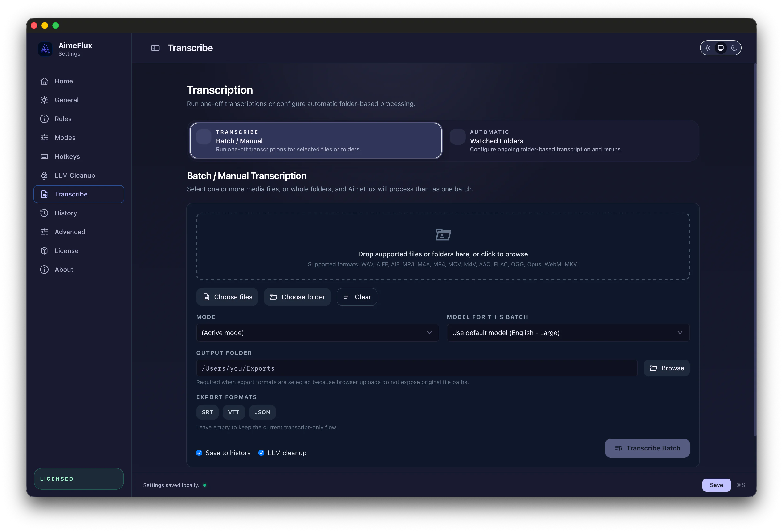Click the Transcribe Batch button
This screenshot has height=532, width=783.
(647, 448)
